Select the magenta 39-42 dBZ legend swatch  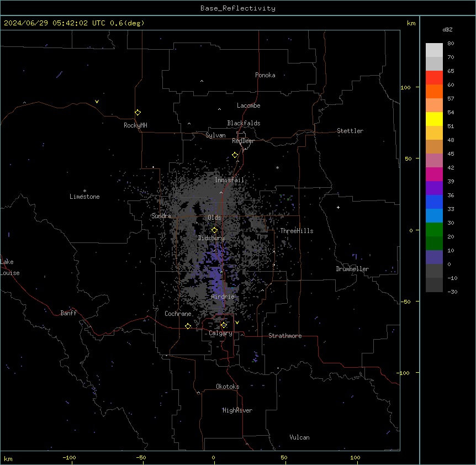(x=434, y=174)
